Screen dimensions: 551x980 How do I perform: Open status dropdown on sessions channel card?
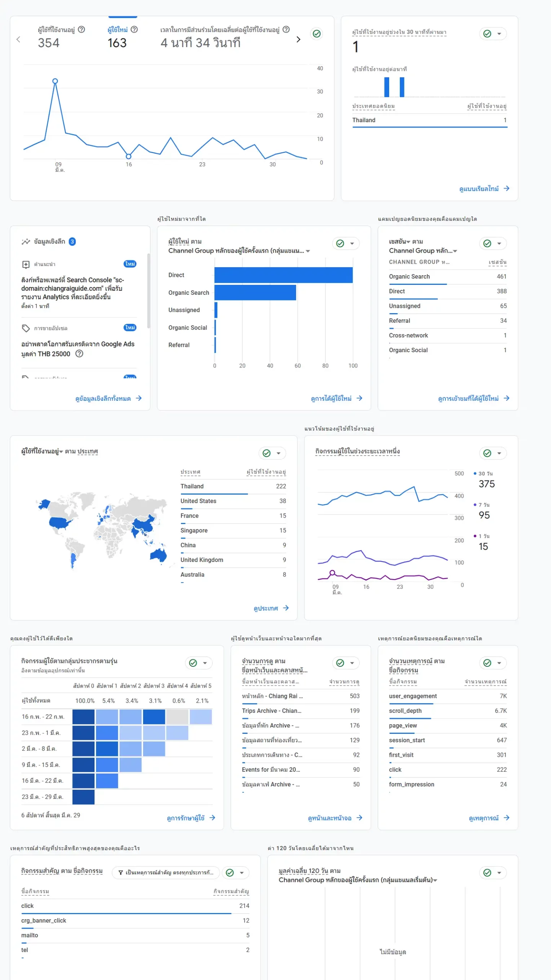click(x=499, y=243)
